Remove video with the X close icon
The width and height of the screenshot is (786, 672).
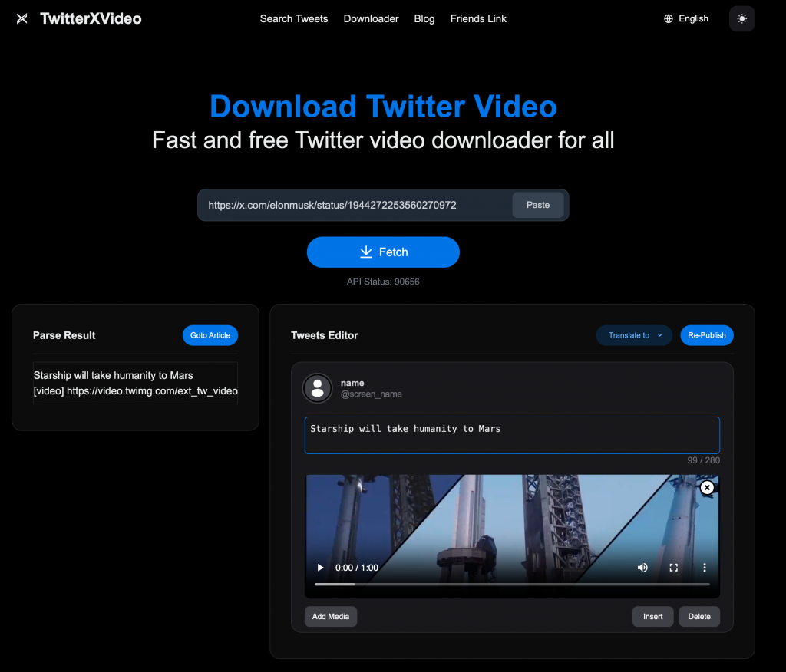point(707,488)
